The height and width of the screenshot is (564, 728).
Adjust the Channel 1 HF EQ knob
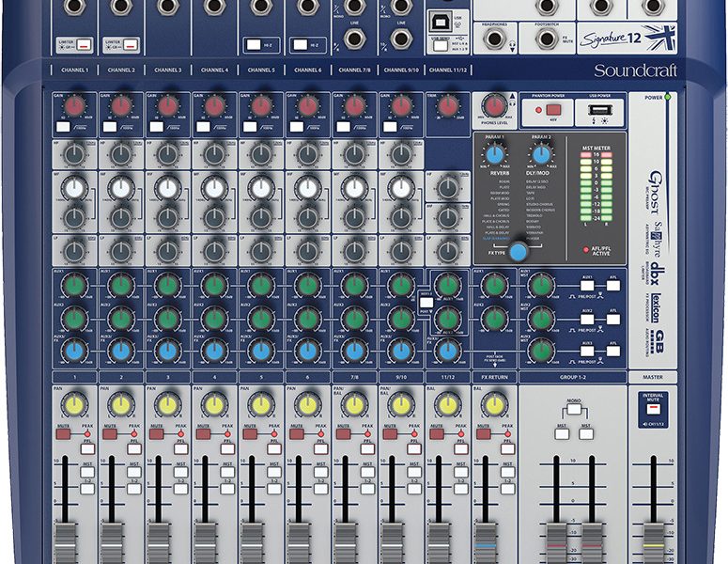pyautogui.click(x=74, y=155)
